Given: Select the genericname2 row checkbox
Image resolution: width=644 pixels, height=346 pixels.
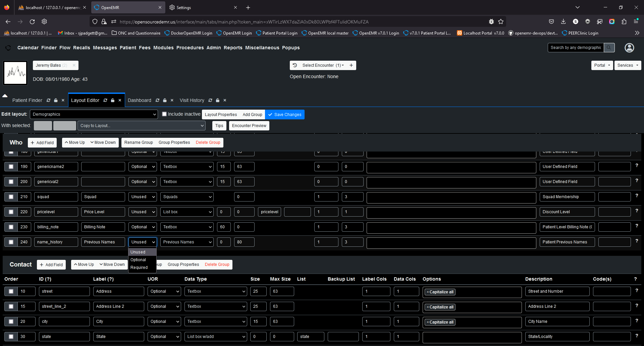Looking at the screenshot, I should coord(11,167).
